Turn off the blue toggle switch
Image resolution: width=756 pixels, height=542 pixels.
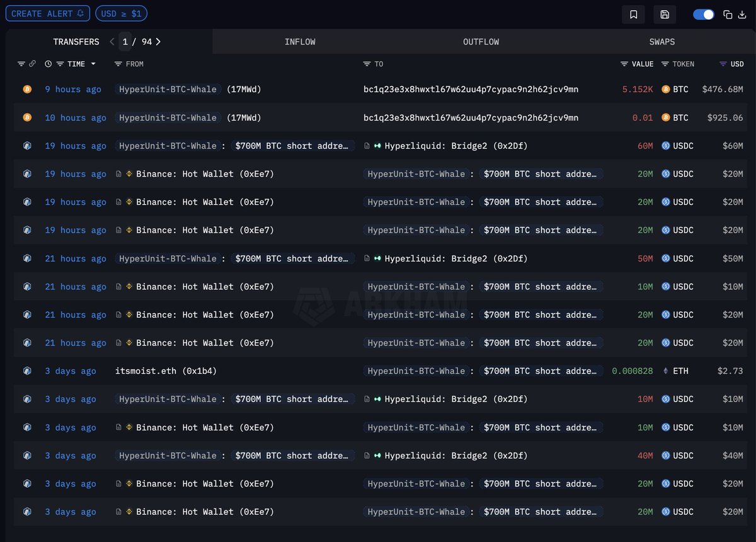(703, 14)
